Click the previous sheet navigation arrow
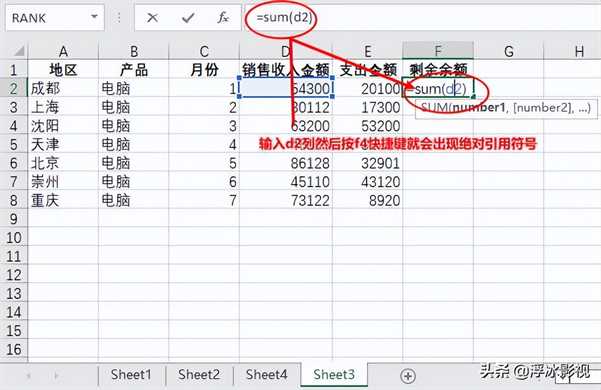This screenshot has height=390, width=601. click(28, 376)
